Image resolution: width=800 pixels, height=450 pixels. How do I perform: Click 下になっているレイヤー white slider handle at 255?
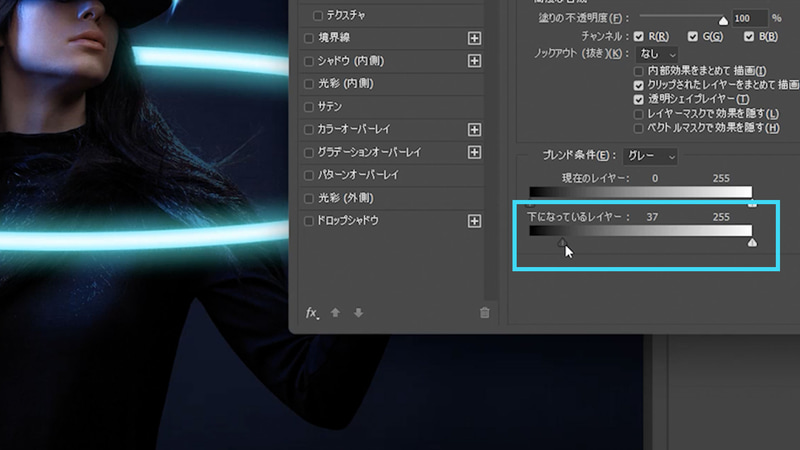click(x=752, y=242)
